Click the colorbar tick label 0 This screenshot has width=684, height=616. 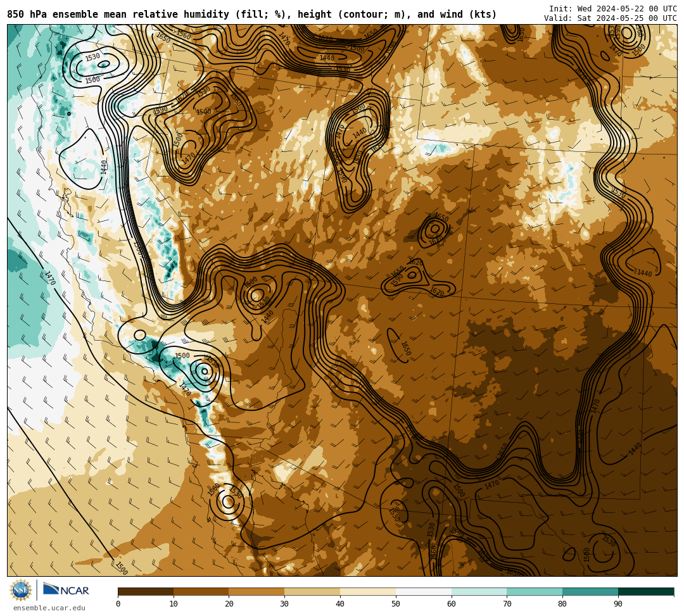[x=118, y=604]
